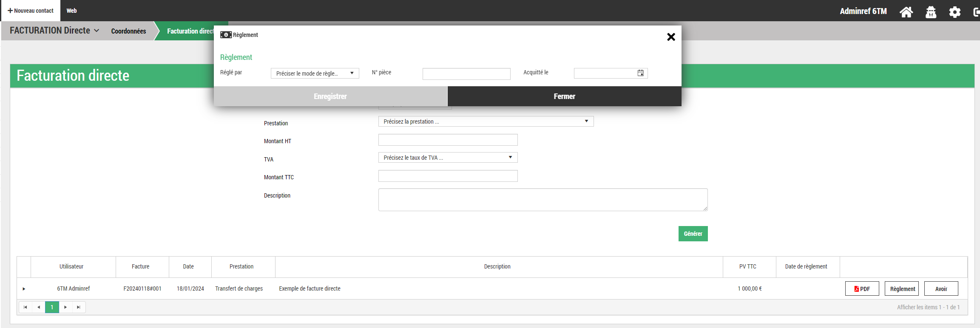Click the Nouveau contact tab
The width and height of the screenshot is (980, 328).
point(31,11)
